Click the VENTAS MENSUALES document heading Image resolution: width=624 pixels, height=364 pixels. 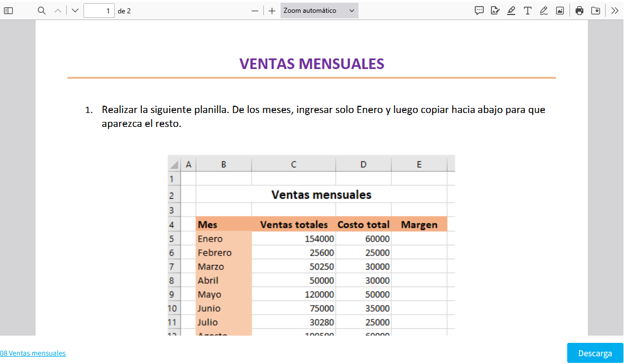coord(312,63)
